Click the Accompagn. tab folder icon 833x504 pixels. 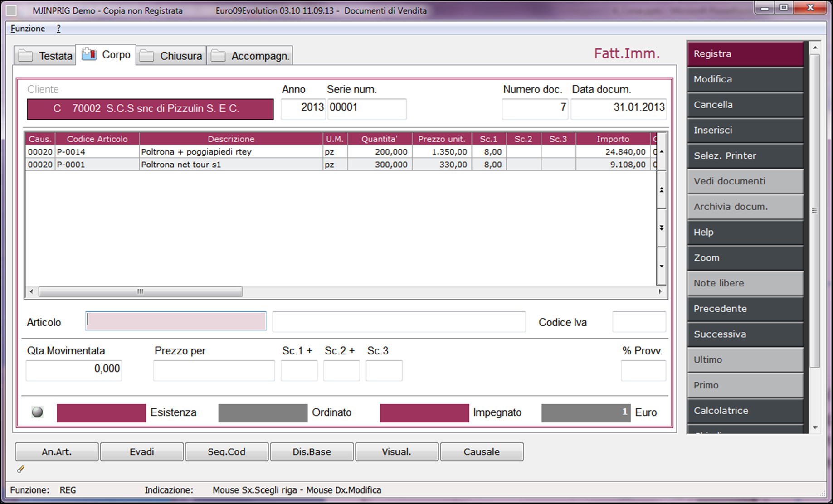[x=218, y=56]
